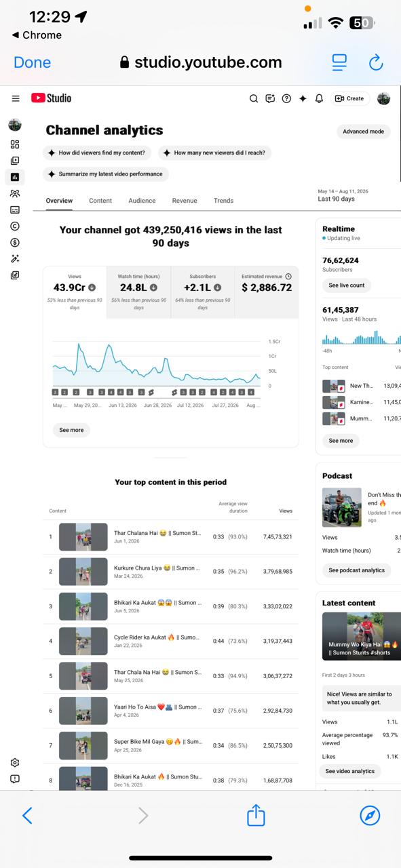Open the help question mark icon

point(286,98)
